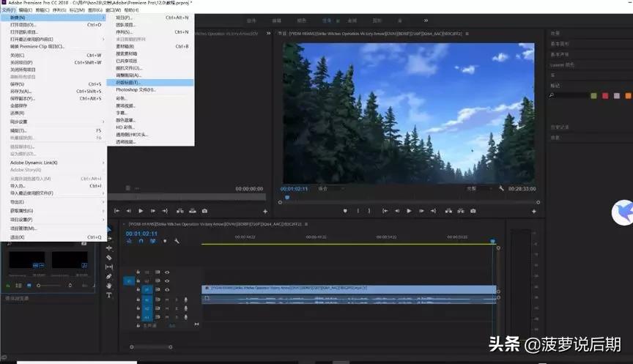This screenshot has width=633, height=364.
Task: Toggle the microphone voice-over on first audio track
Action: tap(186, 300)
